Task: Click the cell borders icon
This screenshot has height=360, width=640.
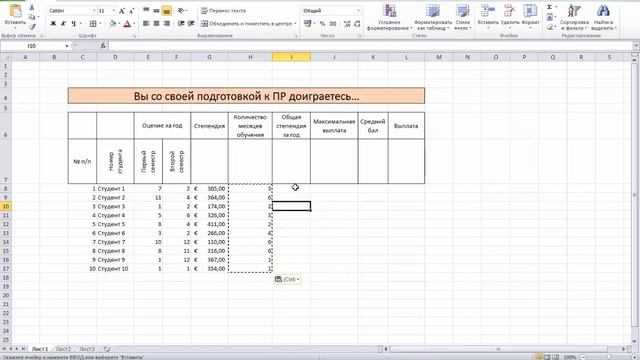Action: tap(93, 24)
